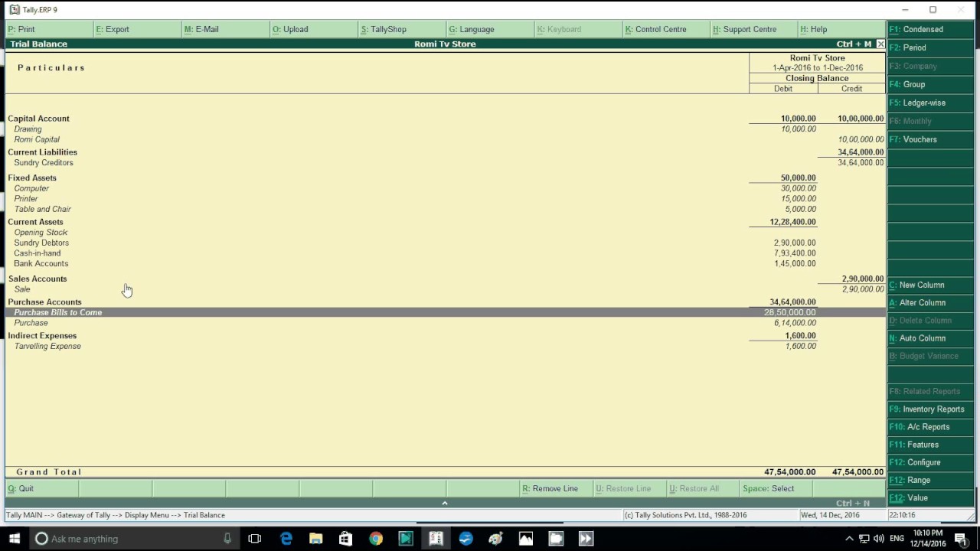Image resolution: width=980 pixels, height=551 pixels.
Task: Click F12: Value button
Action: 930,497
